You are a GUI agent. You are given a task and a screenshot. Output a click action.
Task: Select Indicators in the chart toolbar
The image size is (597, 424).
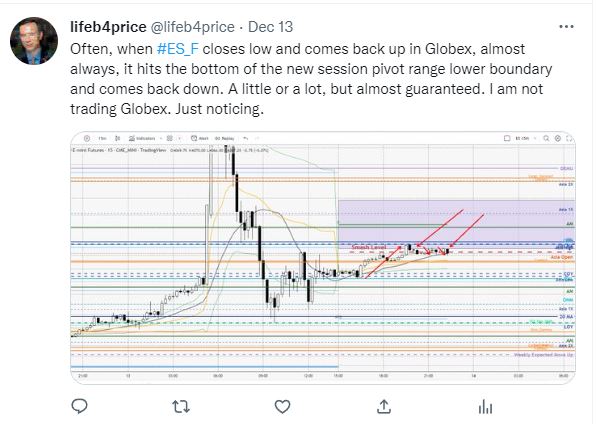coord(142,138)
